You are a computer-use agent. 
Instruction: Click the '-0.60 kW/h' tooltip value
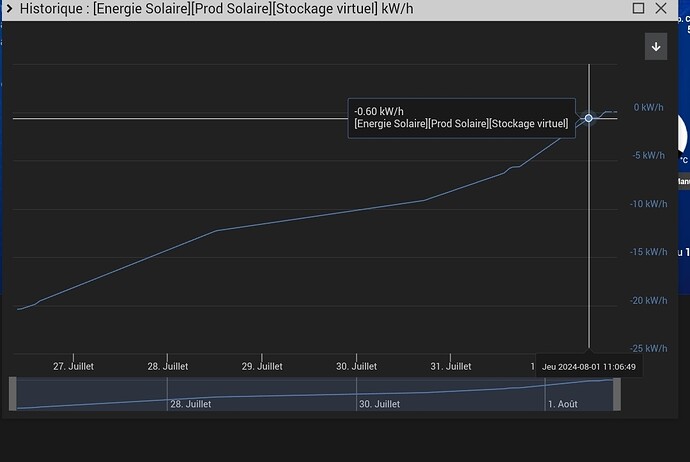tap(378, 111)
